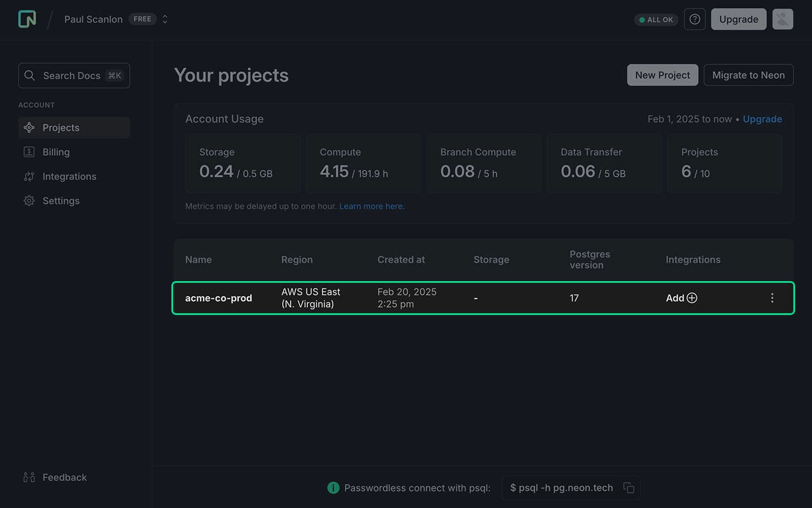812x508 pixels.
Task: Click the Upgrade link in Account Usage
Action: pyautogui.click(x=762, y=119)
